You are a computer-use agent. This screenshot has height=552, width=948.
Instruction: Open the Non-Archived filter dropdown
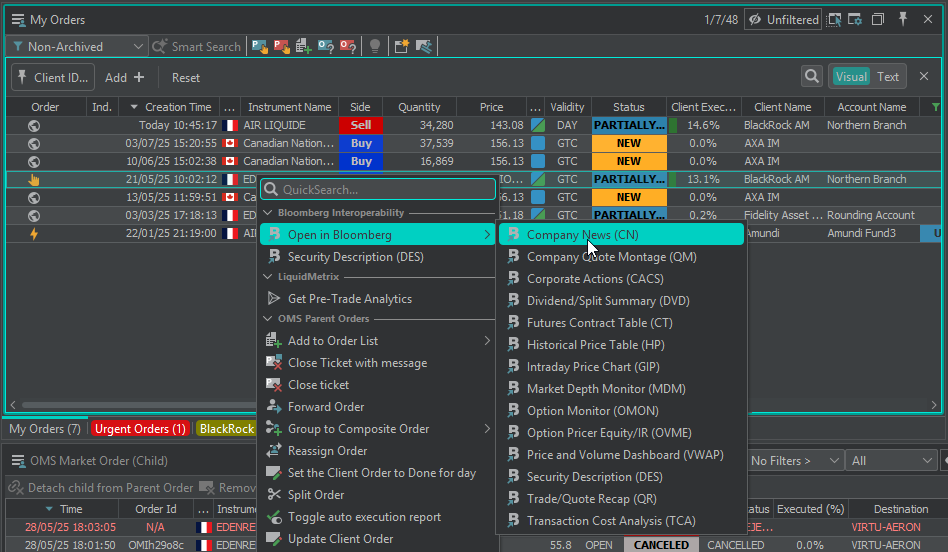pyautogui.click(x=77, y=47)
